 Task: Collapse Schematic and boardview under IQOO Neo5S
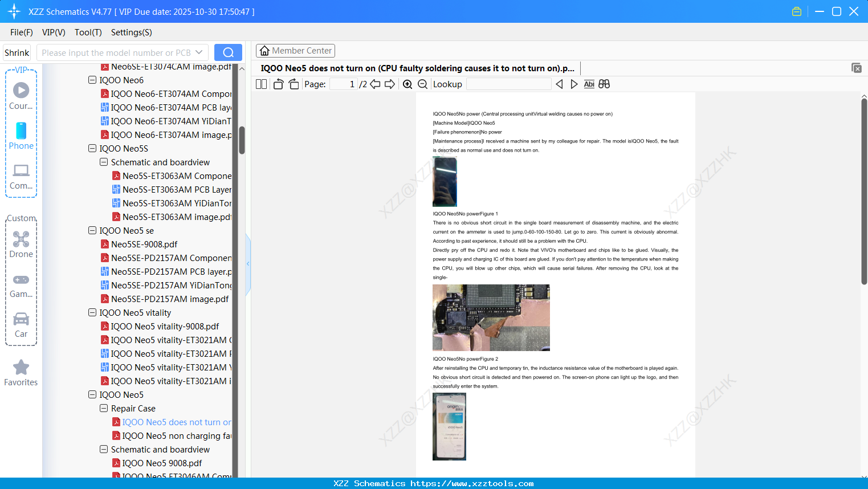pyautogui.click(x=104, y=162)
